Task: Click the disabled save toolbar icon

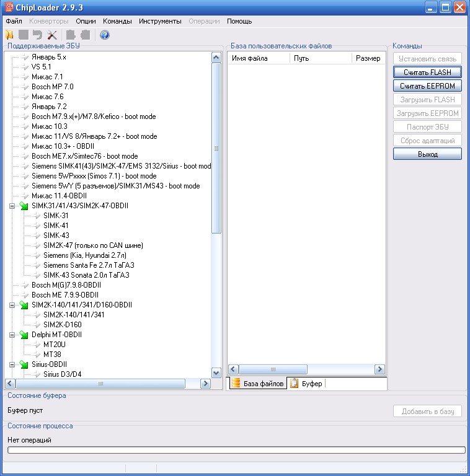Action: coord(24,35)
